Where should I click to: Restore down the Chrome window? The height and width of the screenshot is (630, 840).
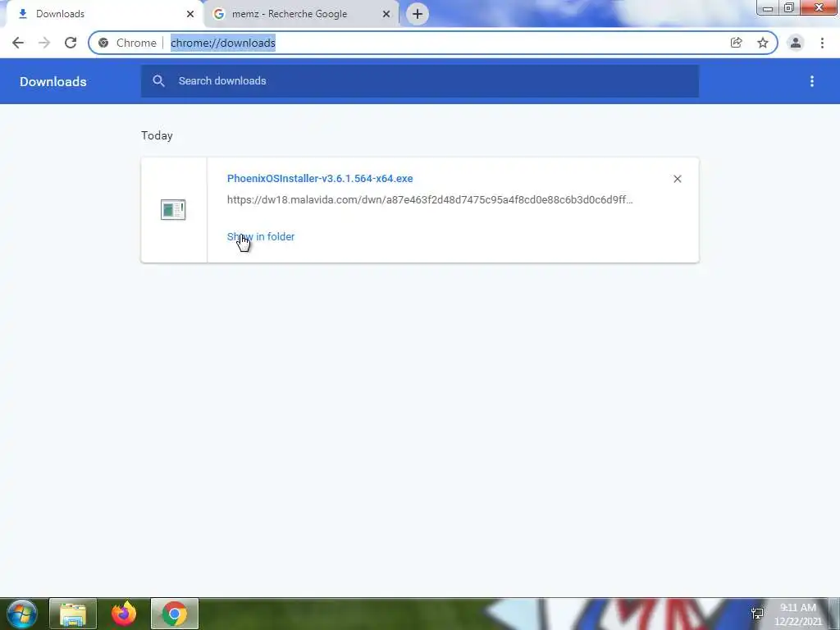(788, 7)
